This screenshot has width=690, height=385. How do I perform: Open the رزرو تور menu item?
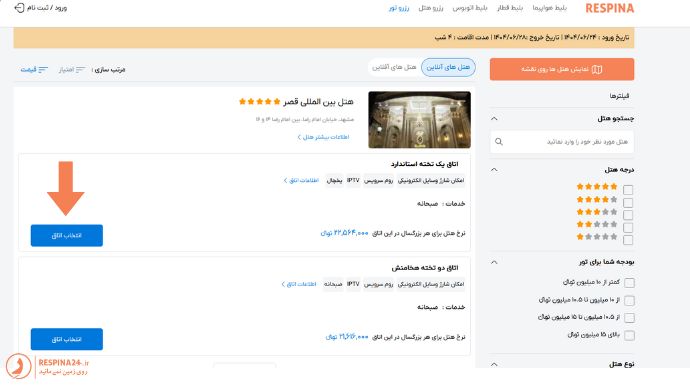coord(399,8)
